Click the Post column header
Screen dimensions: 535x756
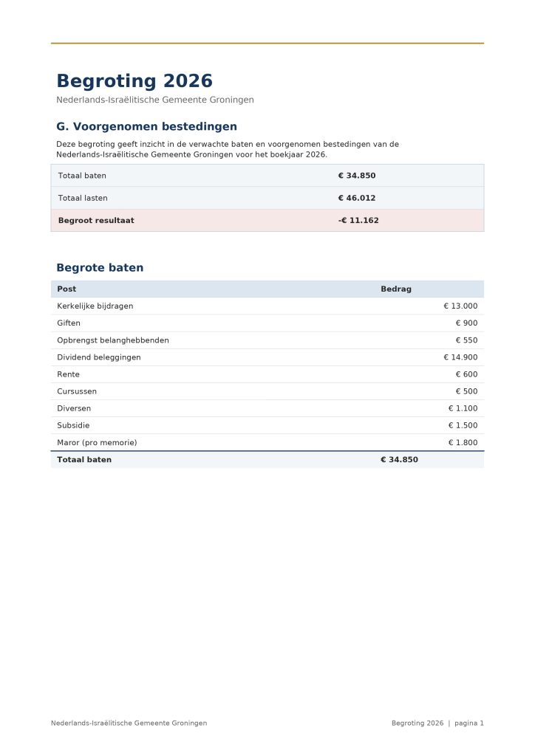click(x=67, y=289)
